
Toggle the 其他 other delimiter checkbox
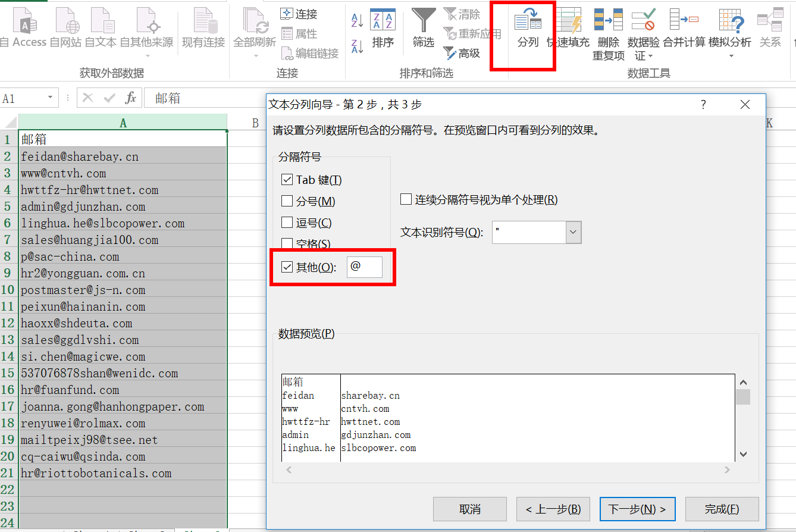[x=287, y=267]
